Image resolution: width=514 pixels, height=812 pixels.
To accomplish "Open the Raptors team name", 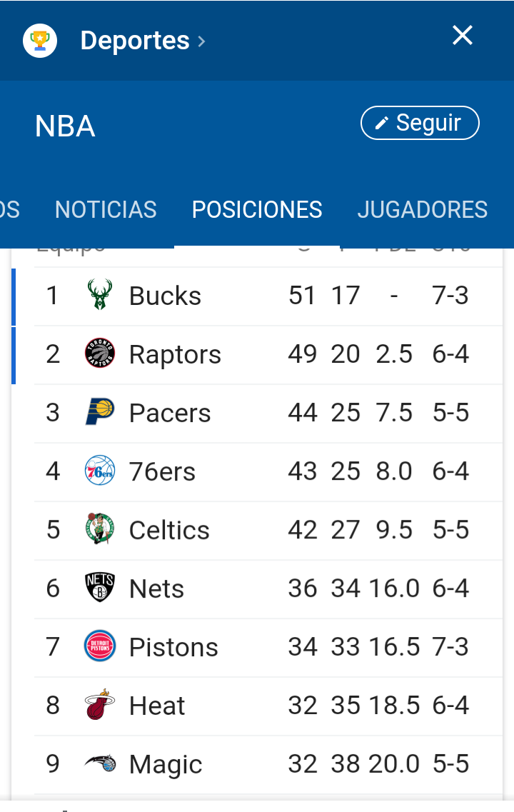I will 175,355.
